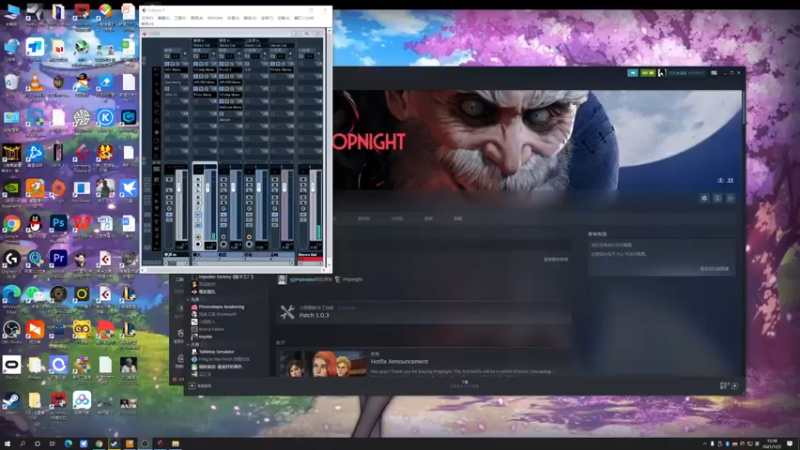Open game settings gear on Steam game page
The width and height of the screenshot is (800, 450).
tap(705, 198)
